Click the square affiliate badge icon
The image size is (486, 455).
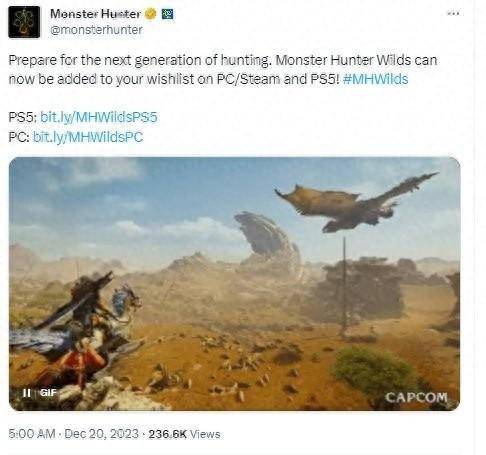click(168, 14)
